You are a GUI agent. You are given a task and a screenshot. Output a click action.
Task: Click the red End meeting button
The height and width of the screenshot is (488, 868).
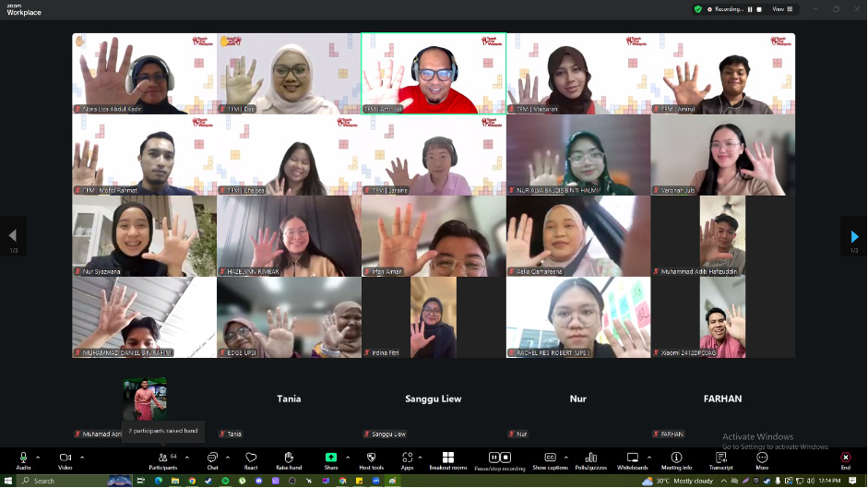845,459
